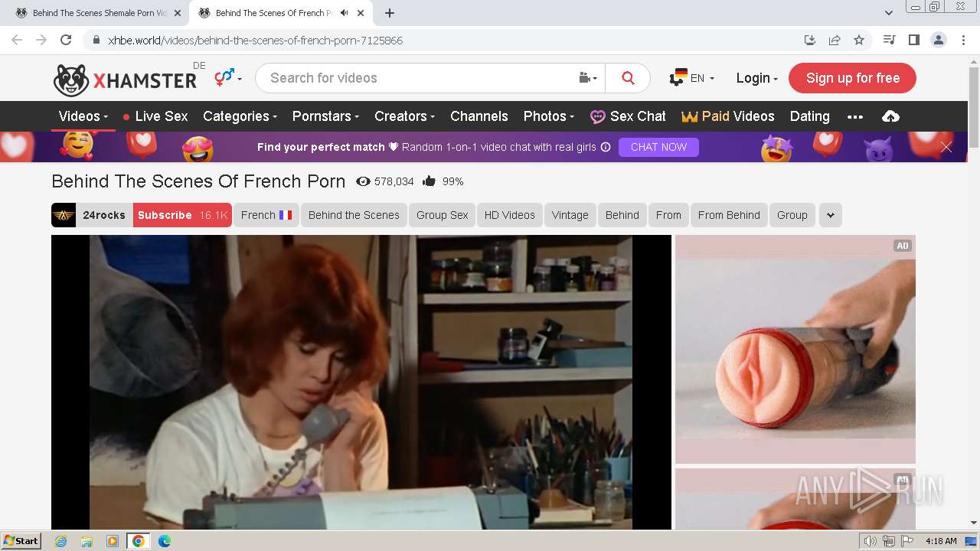
Task: Click the red search magnifier button
Action: pos(628,78)
